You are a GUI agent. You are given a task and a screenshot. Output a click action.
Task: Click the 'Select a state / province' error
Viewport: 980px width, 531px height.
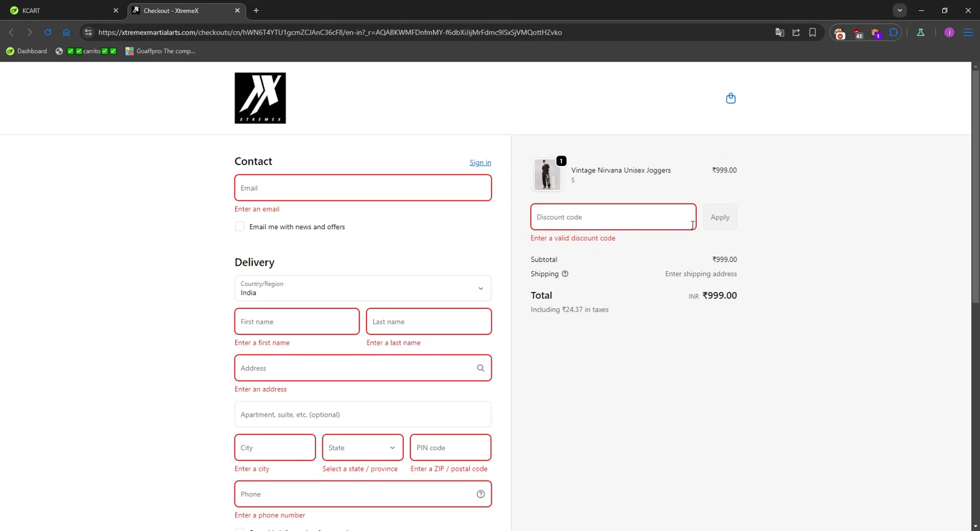[x=360, y=468]
